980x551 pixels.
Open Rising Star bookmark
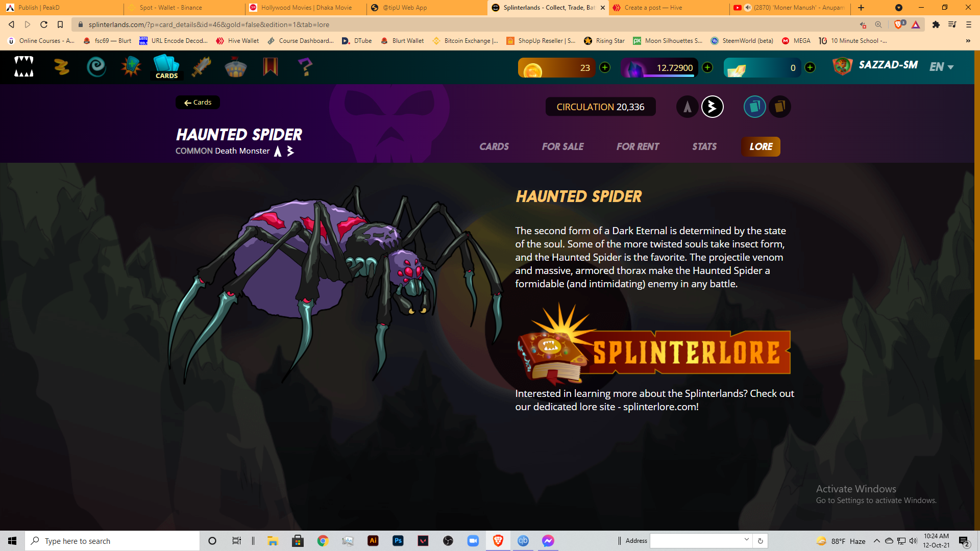(604, 41)
